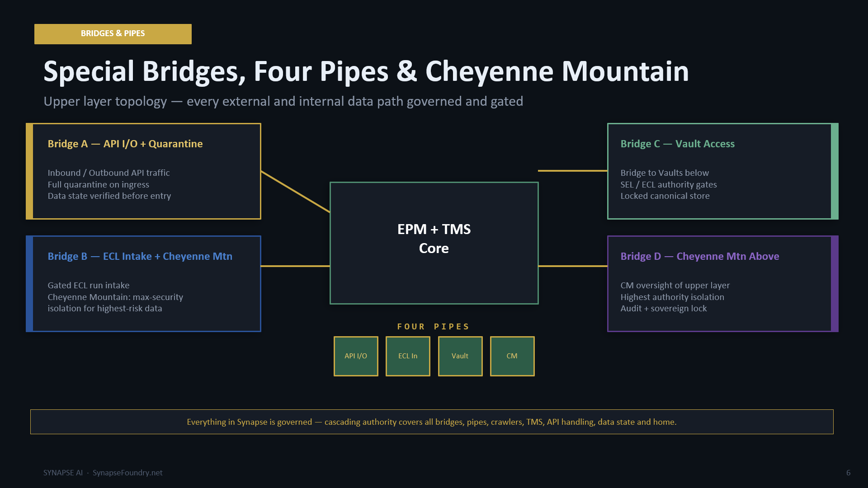This screenshot has height=488, width=868.
Task: Click the gold accent bar on Bridge A
Action: pos(29,171)
